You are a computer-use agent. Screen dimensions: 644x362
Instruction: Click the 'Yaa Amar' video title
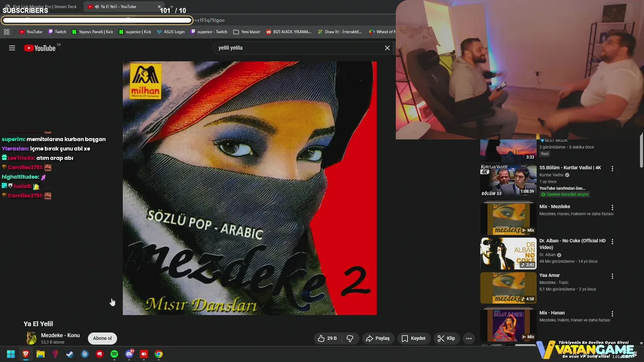[x=549, y=276]
